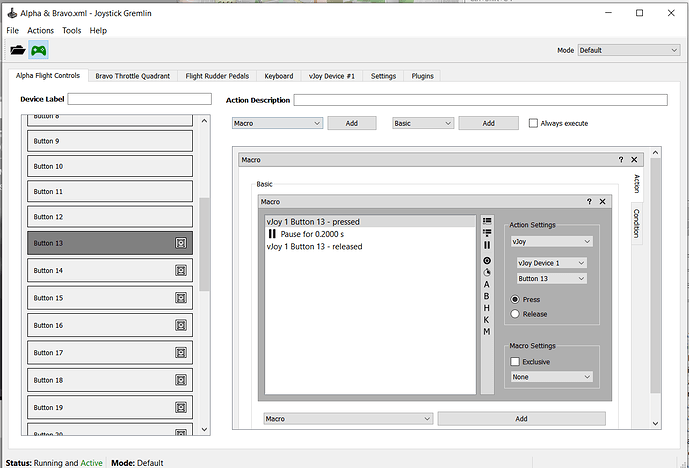Screen dimensions: 689x468
Task: Open the Tools menu
Action: pos(72,30)
